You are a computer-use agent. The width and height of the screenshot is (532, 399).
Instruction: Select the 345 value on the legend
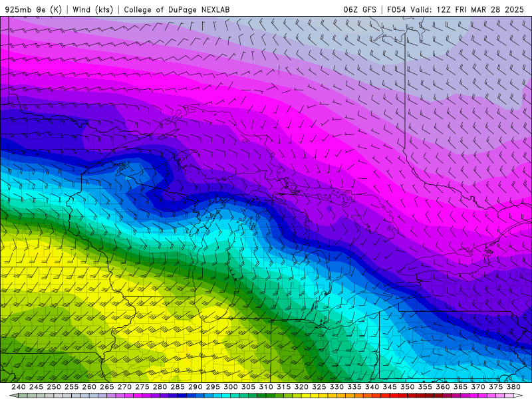pyautogui.click(x=390, y=387)
